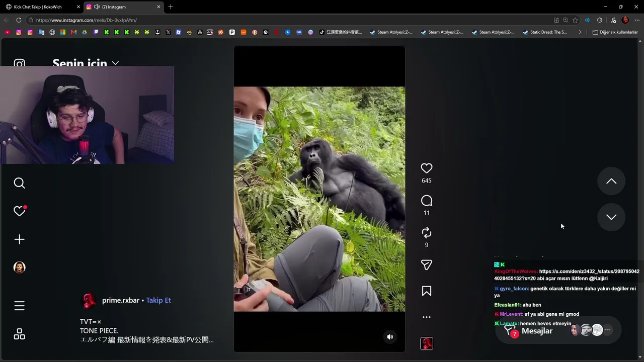Save the reel with the bookmark icon

click(x=427, y=291)
